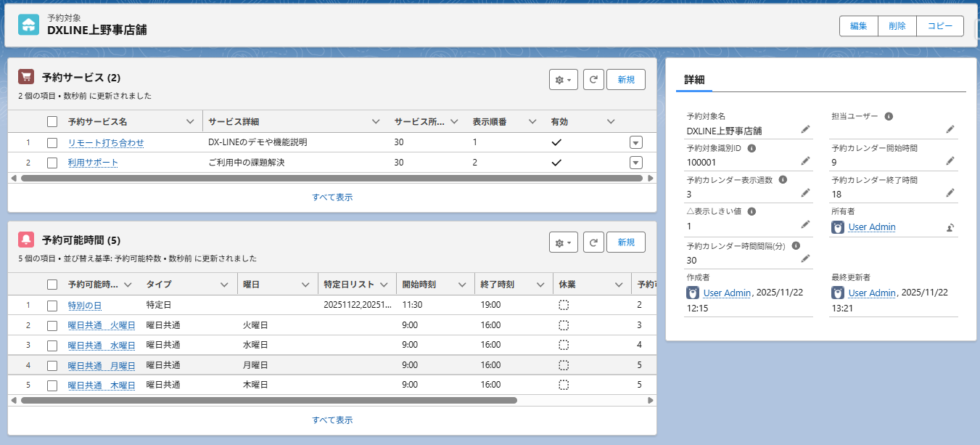Toggle select-all checkbox in 予約サービス header

pyautogui.click(x=52, y=121)
